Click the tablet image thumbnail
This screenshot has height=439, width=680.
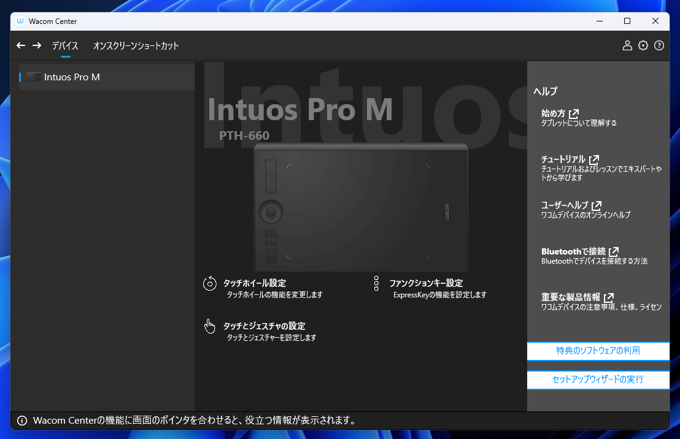(361, 208)
